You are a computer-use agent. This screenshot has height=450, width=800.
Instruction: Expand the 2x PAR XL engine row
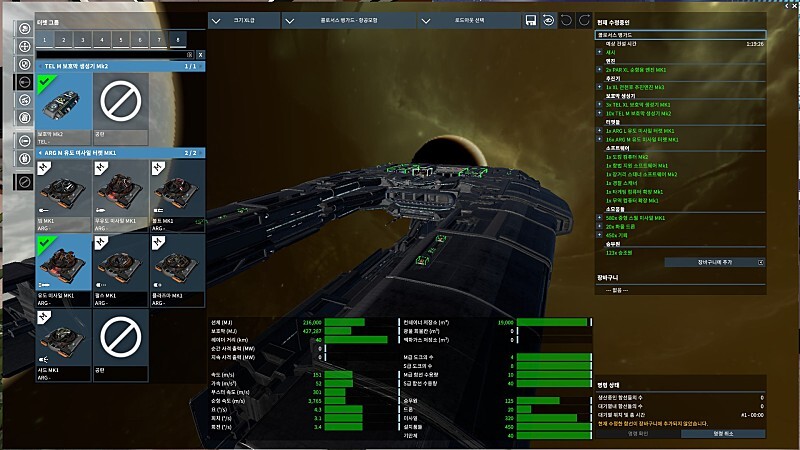(599, 69)
